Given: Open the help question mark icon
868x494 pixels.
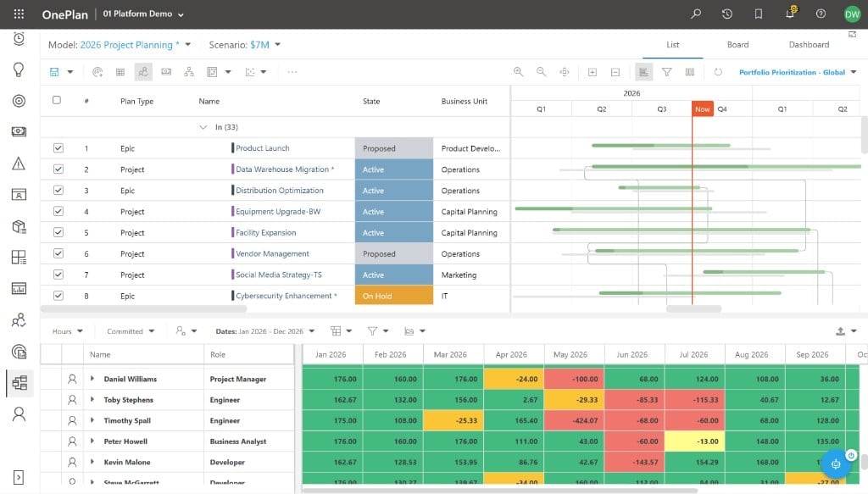Looking at the screenshot, I should click(x=821, y=14).
